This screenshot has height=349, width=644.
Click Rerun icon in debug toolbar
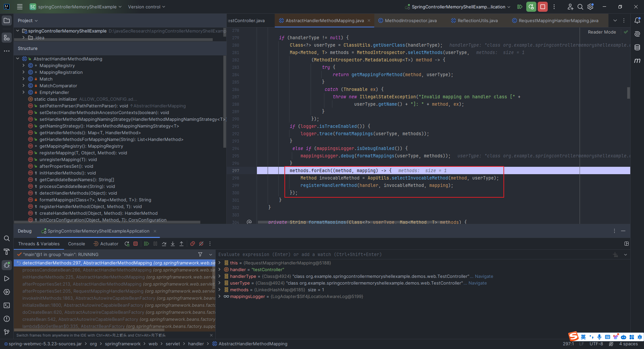(x=127, y=244)
